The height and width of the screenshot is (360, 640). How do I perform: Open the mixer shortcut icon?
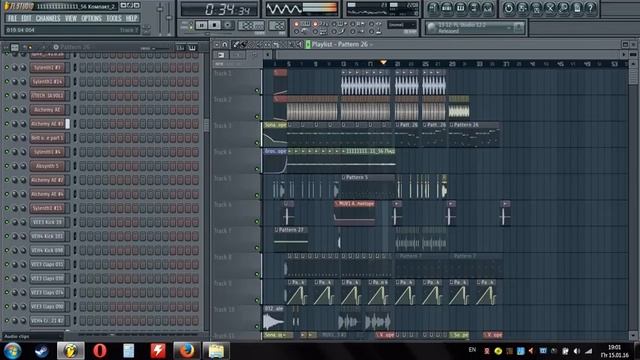(487, 8)
